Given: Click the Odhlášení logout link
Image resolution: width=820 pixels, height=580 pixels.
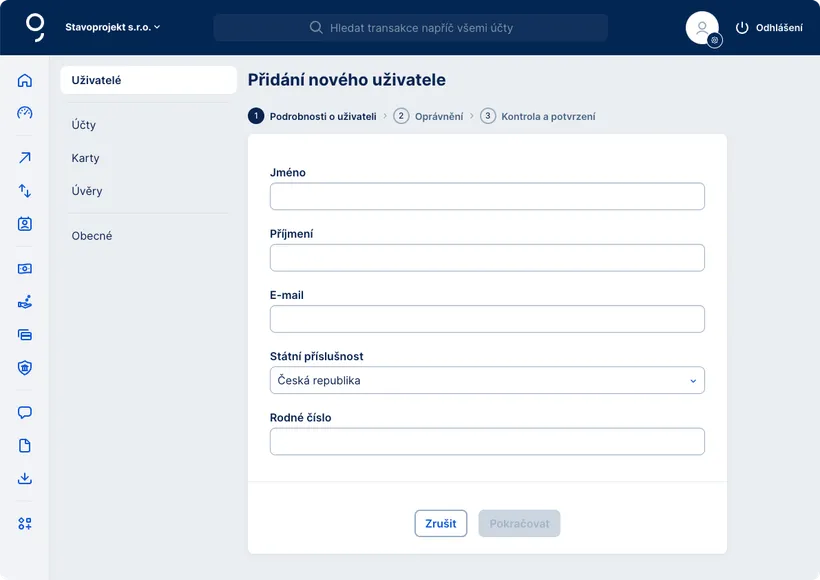Looking at the screenshot, I should [x=769, y=28].
